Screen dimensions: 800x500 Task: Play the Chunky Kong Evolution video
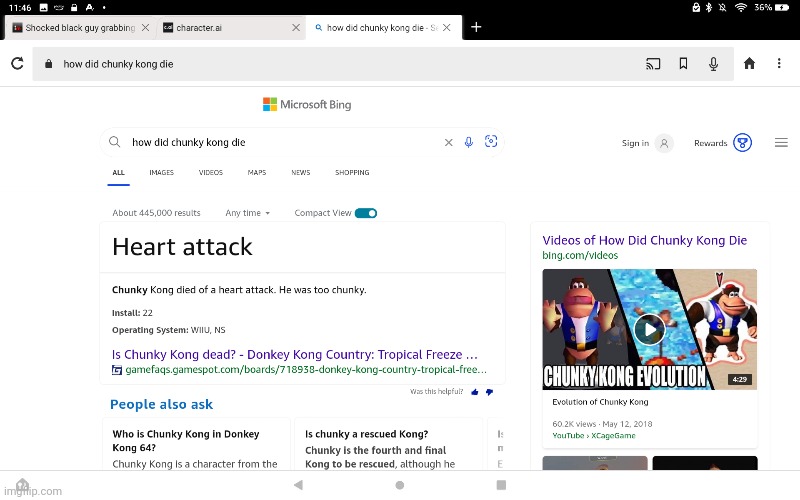[649, 330]
